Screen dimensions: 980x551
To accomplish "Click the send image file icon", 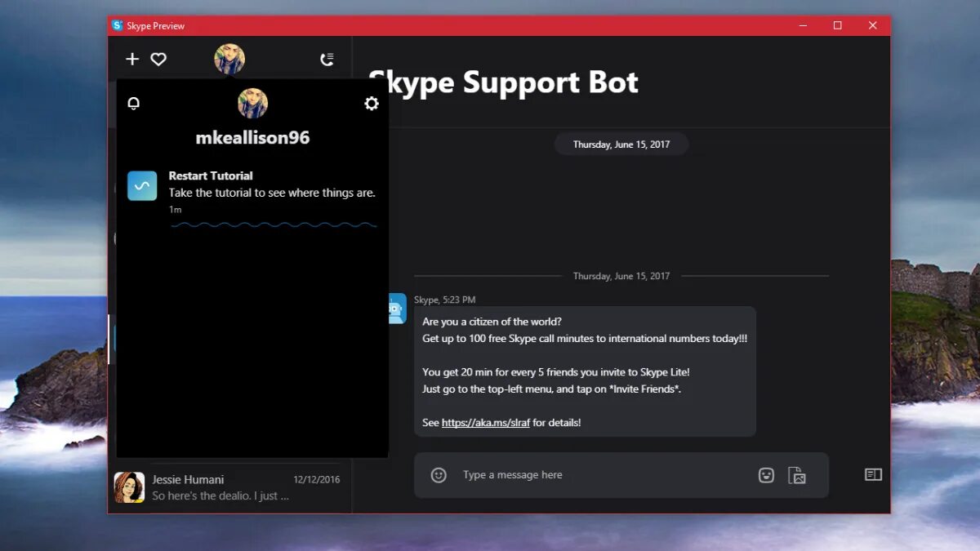I will [797, 475].
